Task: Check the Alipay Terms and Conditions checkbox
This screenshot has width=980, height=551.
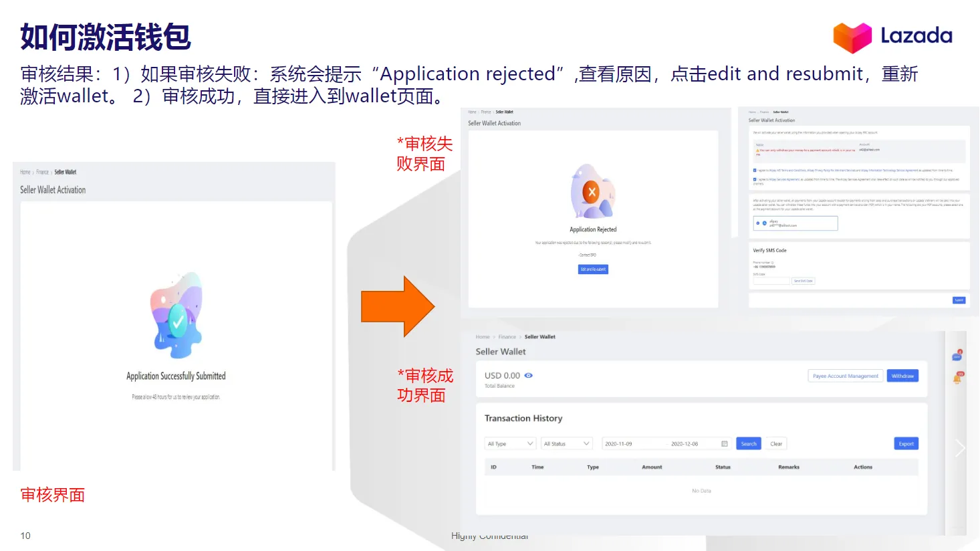Action: point(755,169)
